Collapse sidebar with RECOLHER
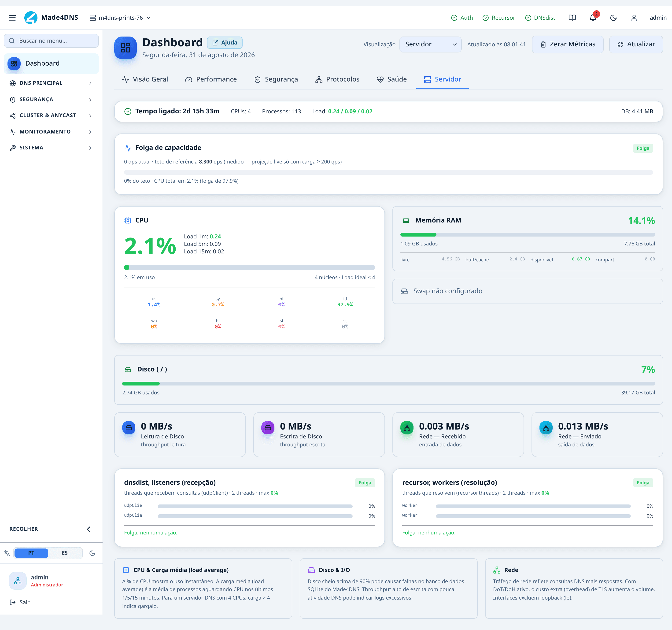 click(51, 529)
